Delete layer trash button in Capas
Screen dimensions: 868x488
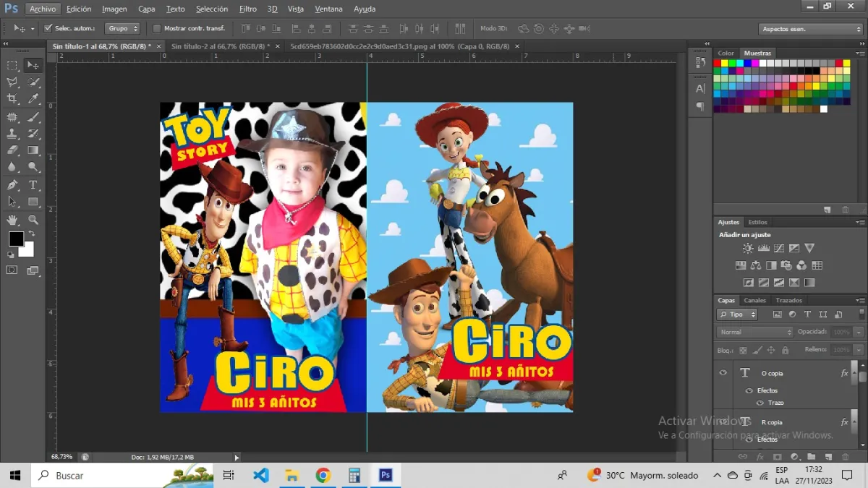click(x=846, y=457)
